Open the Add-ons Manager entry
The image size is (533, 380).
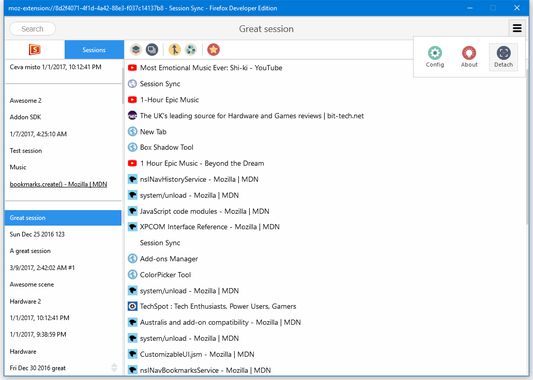(169, 259)
